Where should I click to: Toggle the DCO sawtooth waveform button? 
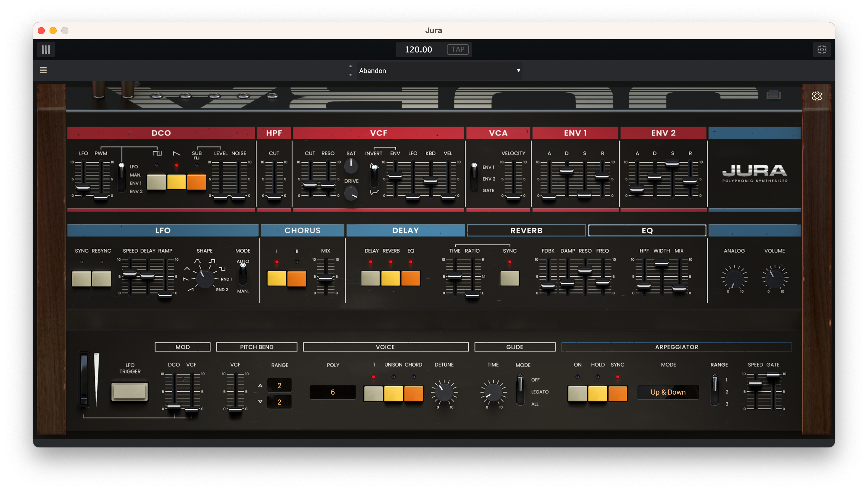coord(176,182)
